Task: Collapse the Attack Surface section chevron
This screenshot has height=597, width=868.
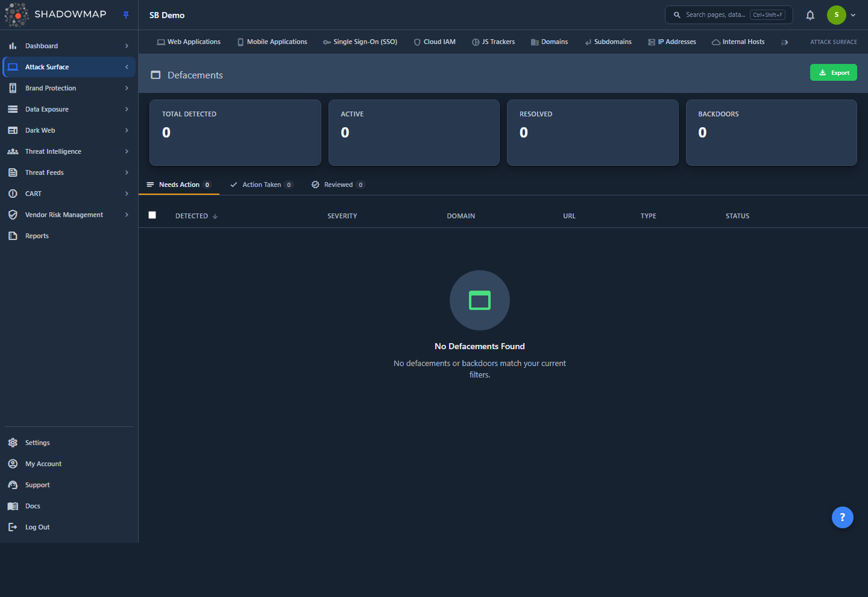Action: 127,67
